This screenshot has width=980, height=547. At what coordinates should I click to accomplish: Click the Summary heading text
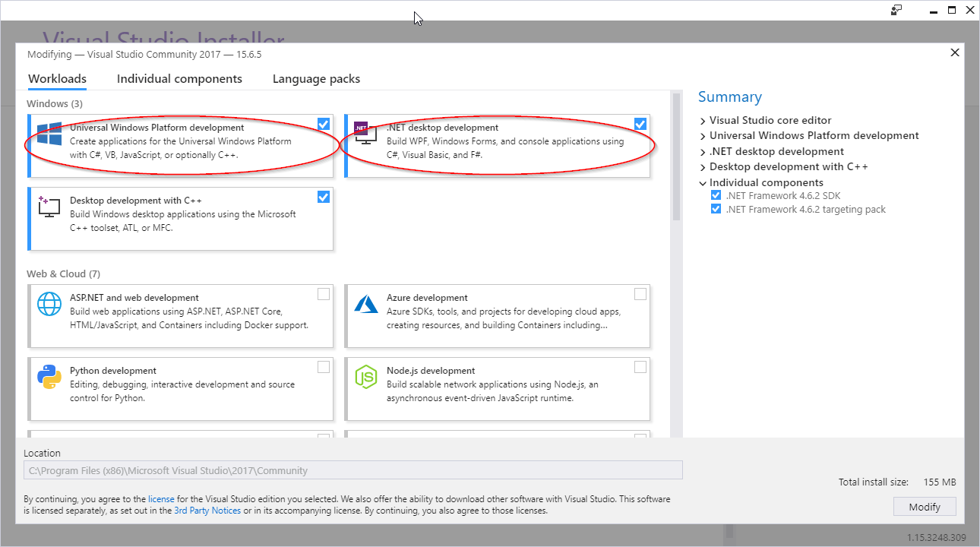[730, 96]
